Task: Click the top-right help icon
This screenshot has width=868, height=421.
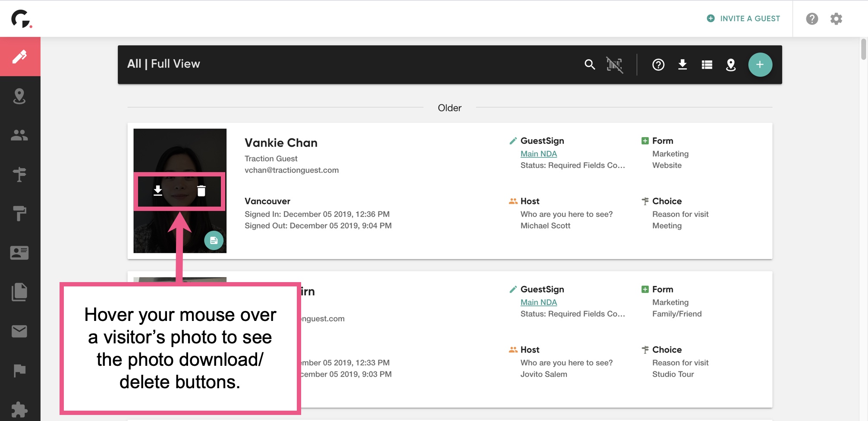Action: 812,19
